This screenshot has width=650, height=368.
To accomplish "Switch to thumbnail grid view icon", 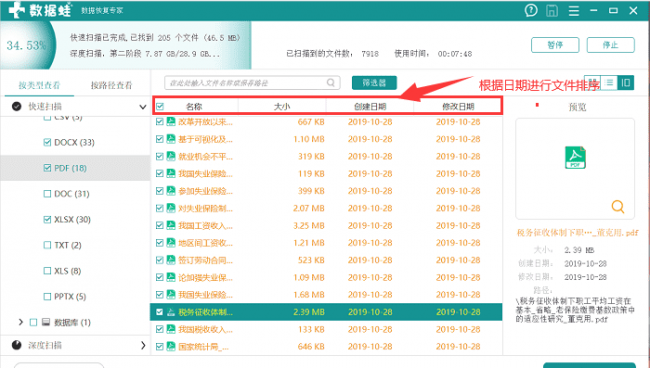I will point(593,83).
